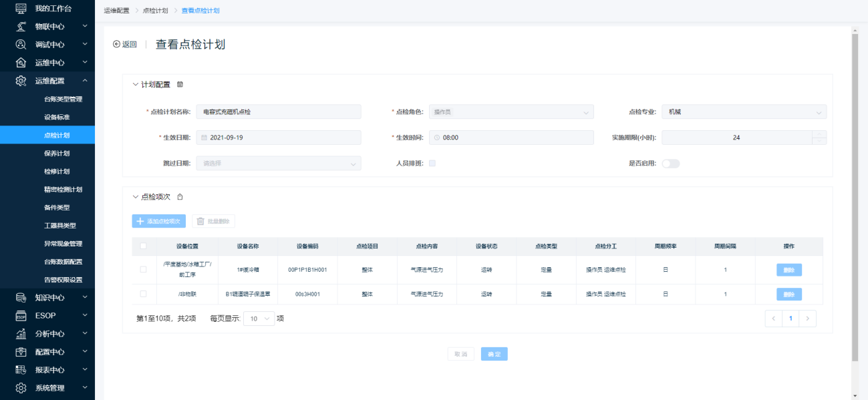Click the 点检计划名称 input field

pos(279,112)
